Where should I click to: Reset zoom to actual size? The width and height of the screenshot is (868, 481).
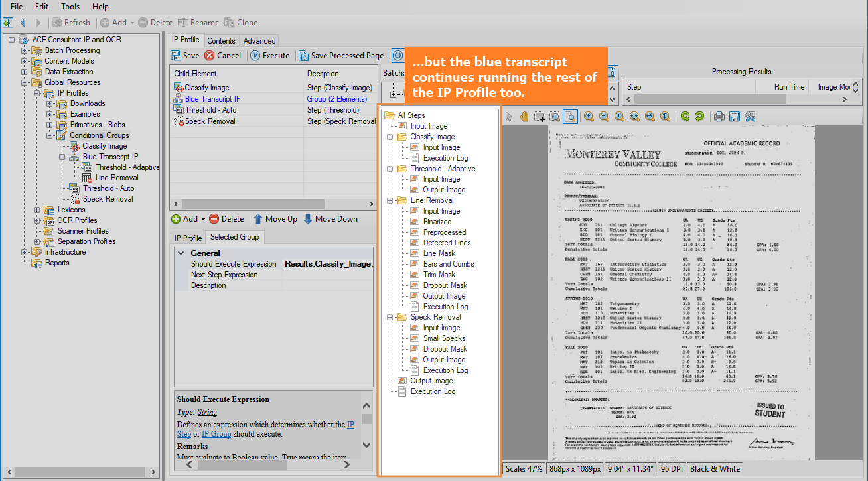619,117
